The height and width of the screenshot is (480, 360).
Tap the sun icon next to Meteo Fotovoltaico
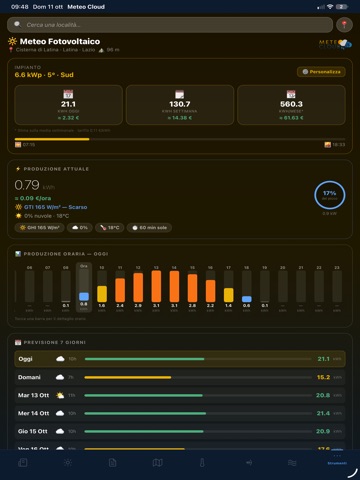click(12, 41)
